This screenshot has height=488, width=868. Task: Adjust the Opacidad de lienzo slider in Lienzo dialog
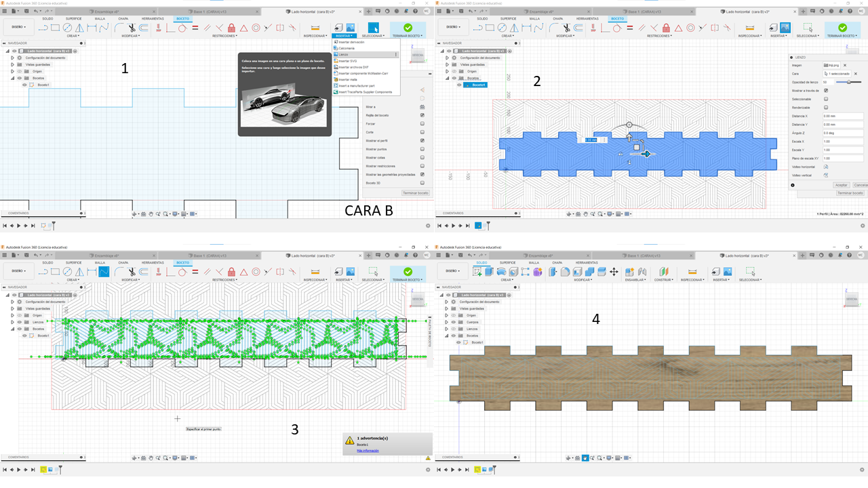click(x=849, y=82)
